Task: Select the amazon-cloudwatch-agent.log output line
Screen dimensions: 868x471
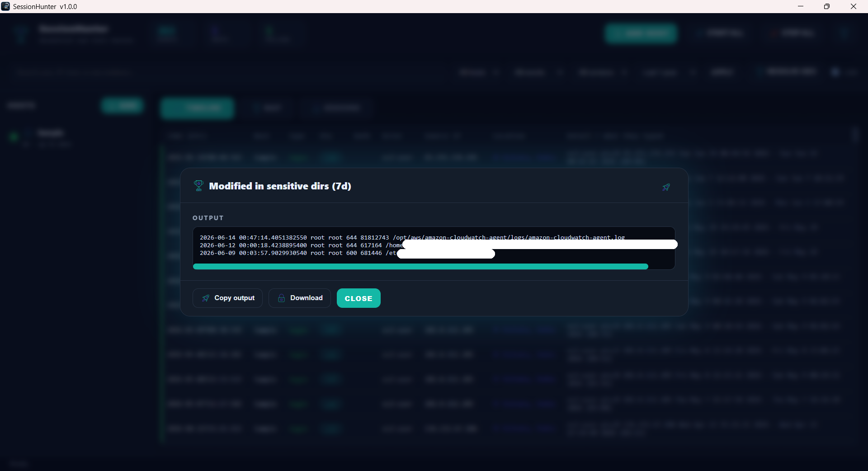Action: [x=412, y=237]
